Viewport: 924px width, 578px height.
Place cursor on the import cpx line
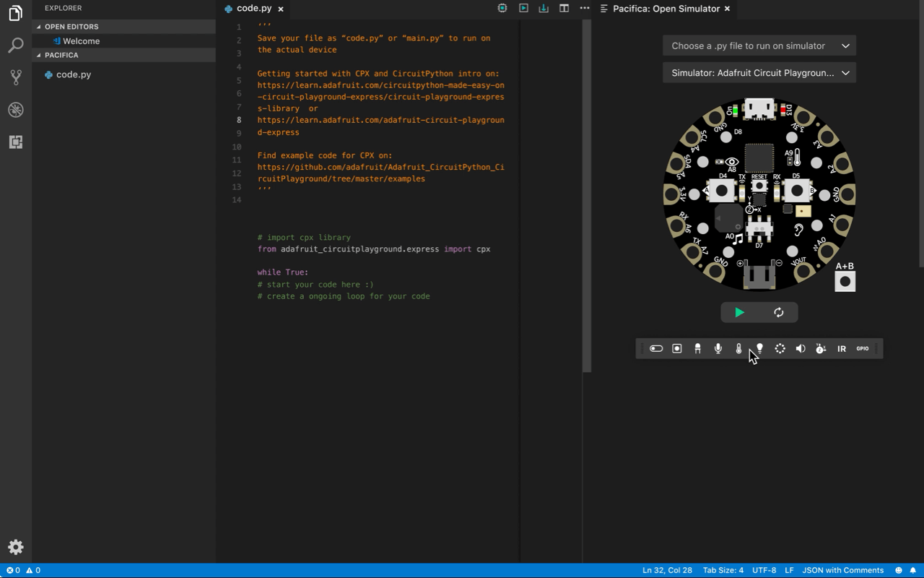point(373,249)
